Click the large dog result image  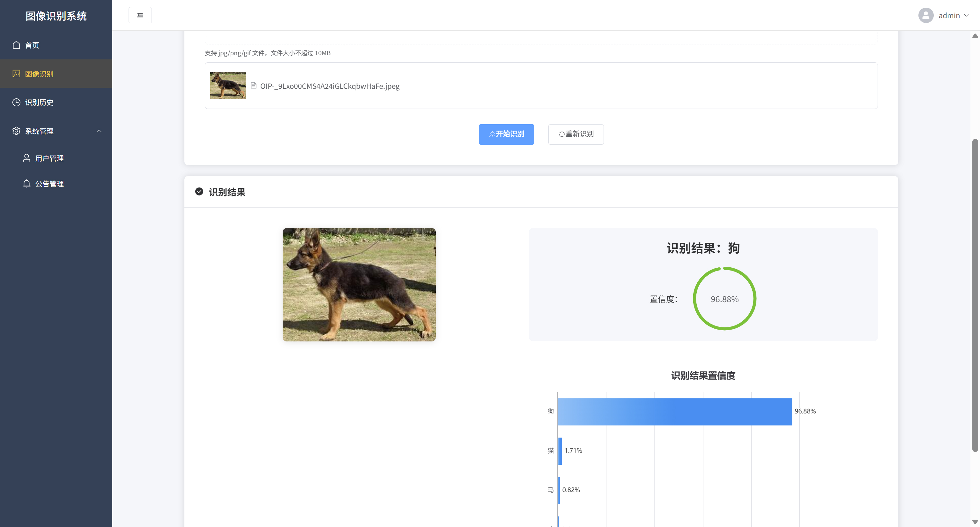click(x=359, y=285)
